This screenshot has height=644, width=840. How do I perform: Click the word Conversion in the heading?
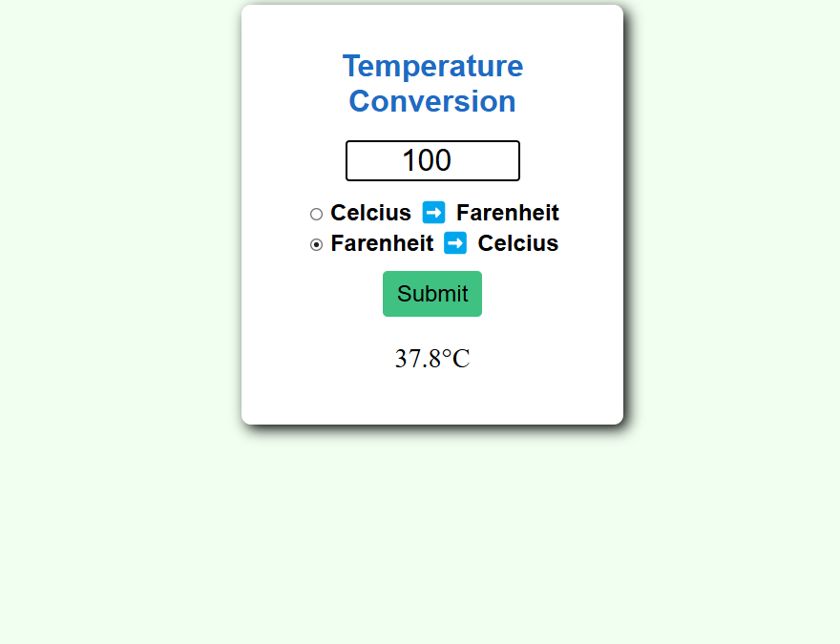click(x=432, y=101)
